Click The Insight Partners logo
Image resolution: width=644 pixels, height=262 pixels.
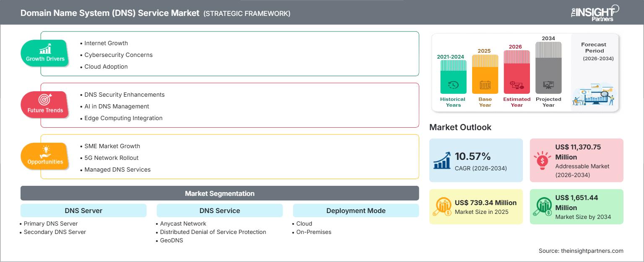pyautogui.click(x=595, y=12)
